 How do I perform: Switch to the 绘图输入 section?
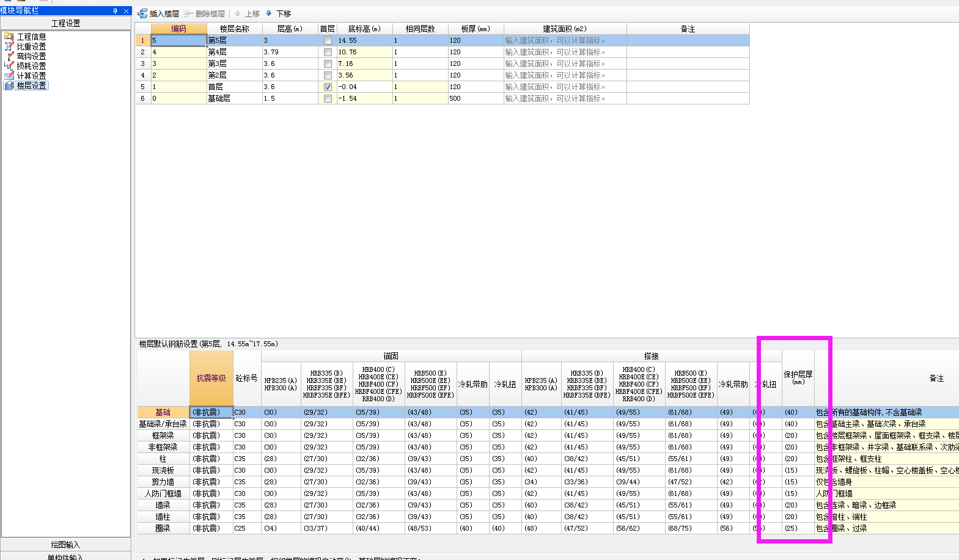[66, 545]
